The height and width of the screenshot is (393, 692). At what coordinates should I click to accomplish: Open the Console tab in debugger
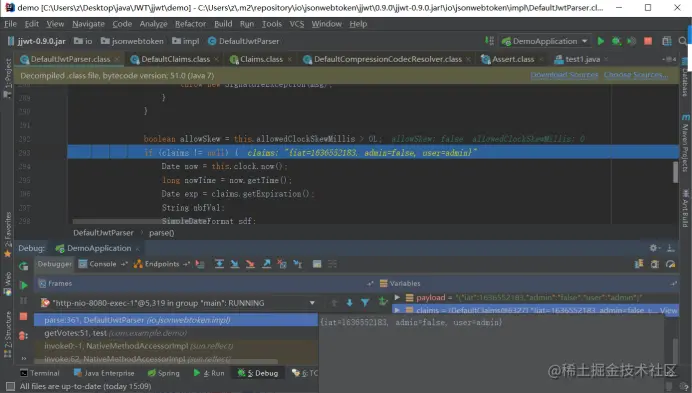point(102,264)
